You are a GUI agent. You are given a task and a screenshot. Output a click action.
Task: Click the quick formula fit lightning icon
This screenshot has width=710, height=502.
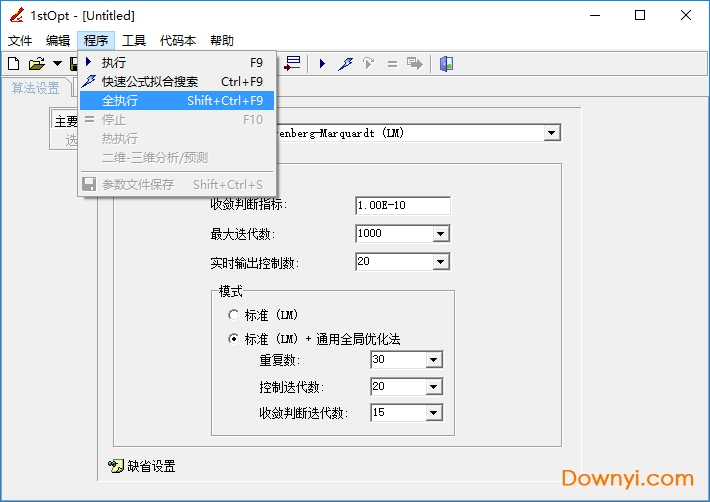click(345, 63)
